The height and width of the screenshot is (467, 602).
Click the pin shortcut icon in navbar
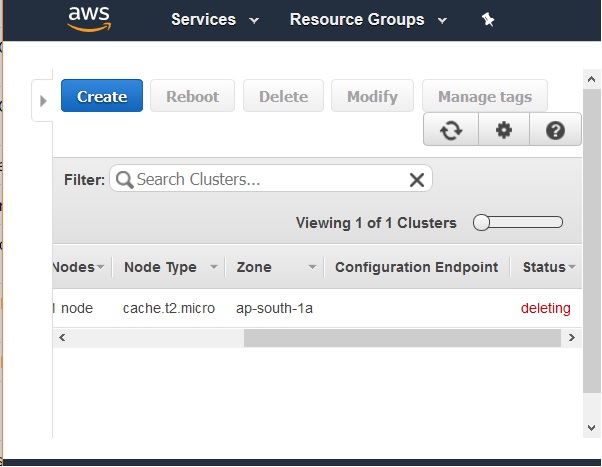(x=488, y=20)
